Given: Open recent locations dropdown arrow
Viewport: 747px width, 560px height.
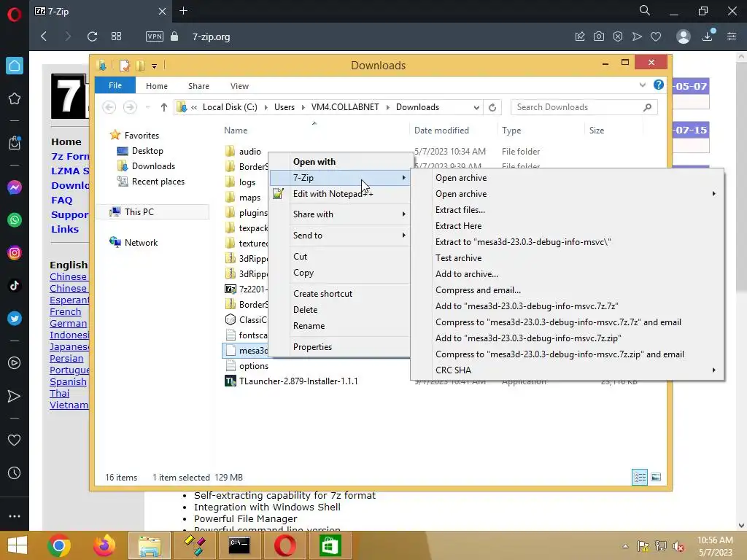Looking at the screenshot, I should click(x=147, y=107).
